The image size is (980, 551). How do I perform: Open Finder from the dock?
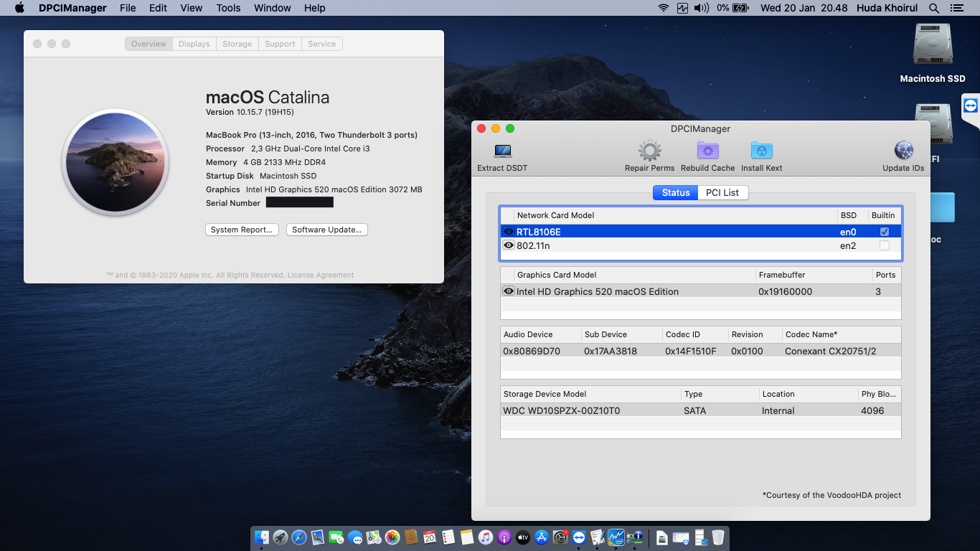click(x=262, y=537)
